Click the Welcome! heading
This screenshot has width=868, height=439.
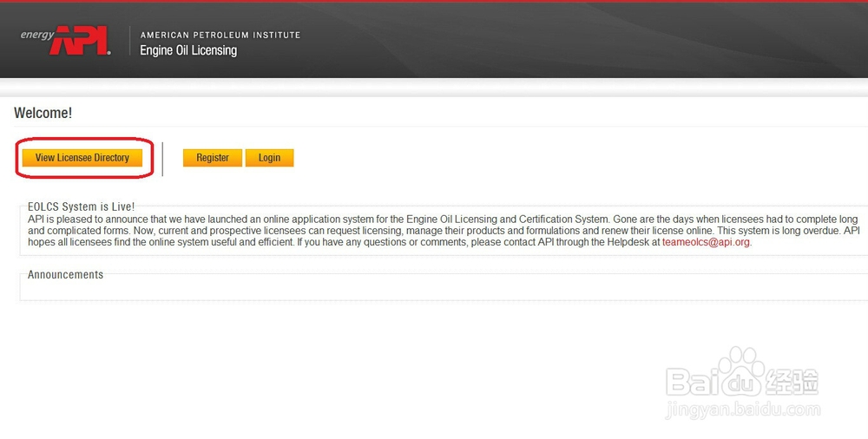[43, 113]
